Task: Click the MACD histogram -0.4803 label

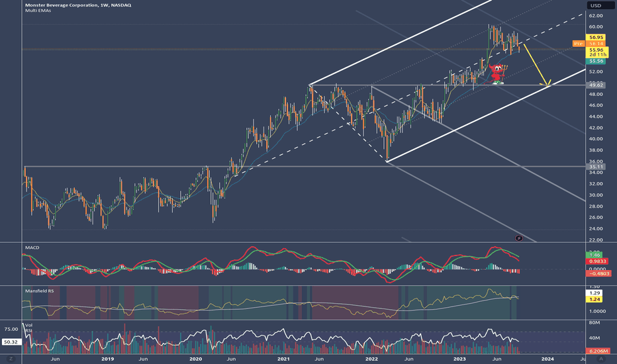Action: tap(598, 273)
